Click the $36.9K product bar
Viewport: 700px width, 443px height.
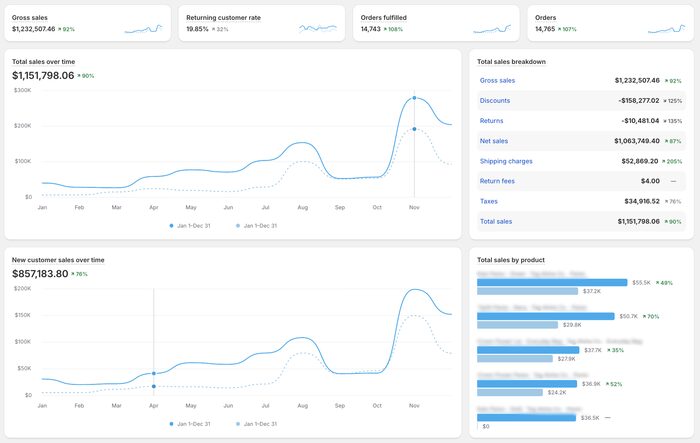click(527, 384)
